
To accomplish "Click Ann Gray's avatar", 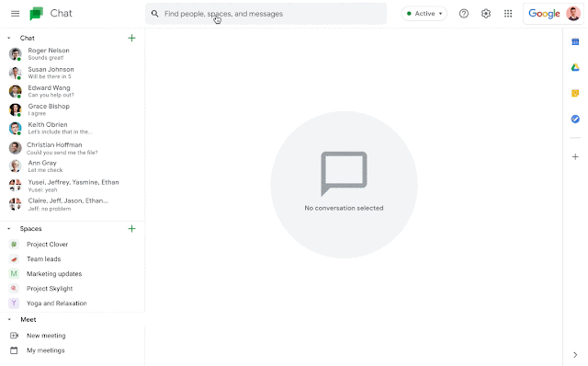I will [16, 166].
